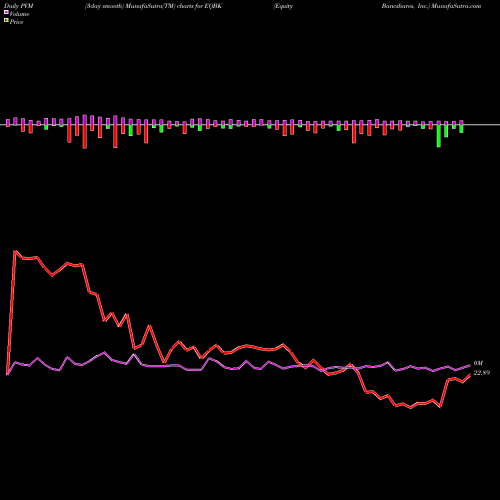Click the '(Equity' title text
500x500 pixels.
pos(283,6)
